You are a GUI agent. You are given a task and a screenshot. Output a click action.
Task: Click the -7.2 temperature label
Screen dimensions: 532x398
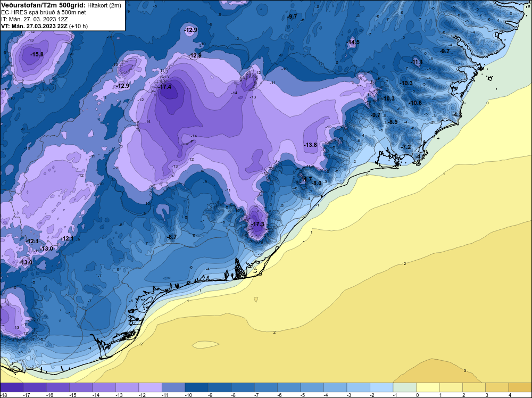tap(406, 147)
